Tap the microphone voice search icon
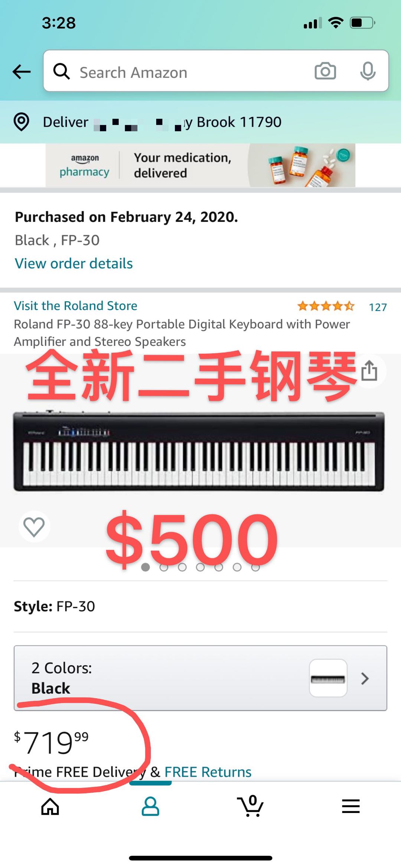The width and height of the screenshot is (401, 868). click(368, 71)
